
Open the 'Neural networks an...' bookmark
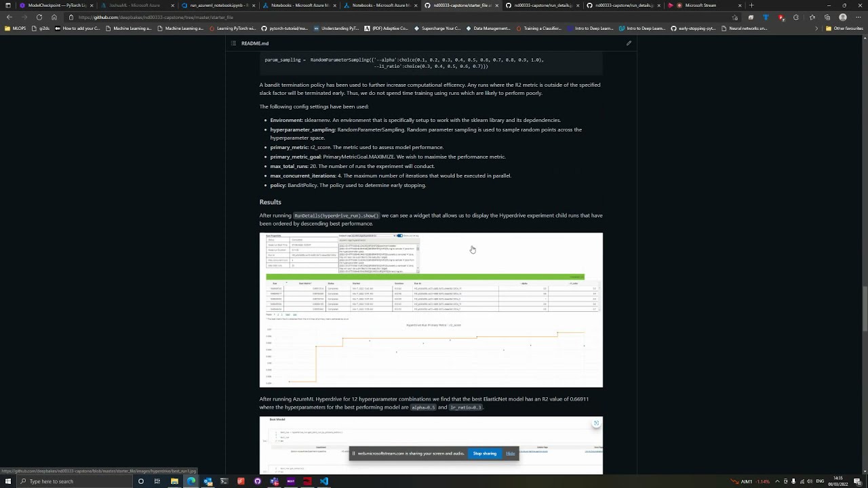point(744,28)
